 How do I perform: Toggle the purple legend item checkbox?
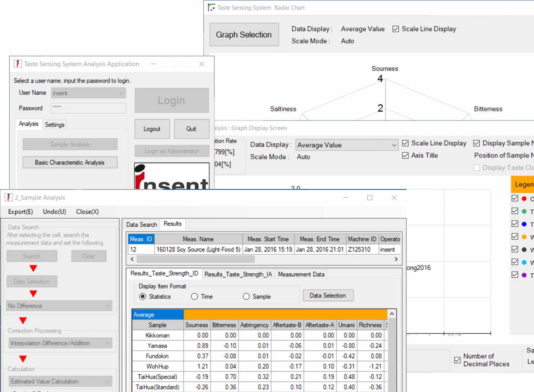pos(515,275)
